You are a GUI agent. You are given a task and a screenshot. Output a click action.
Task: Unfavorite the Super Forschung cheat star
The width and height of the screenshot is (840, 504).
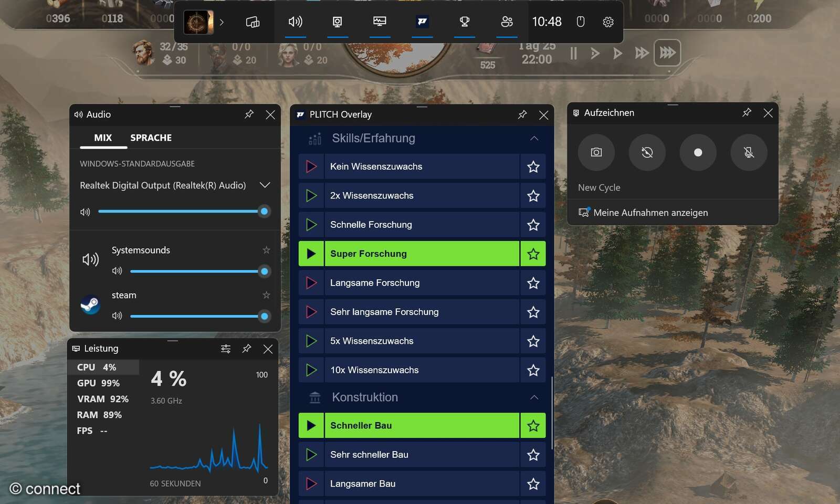533,254
